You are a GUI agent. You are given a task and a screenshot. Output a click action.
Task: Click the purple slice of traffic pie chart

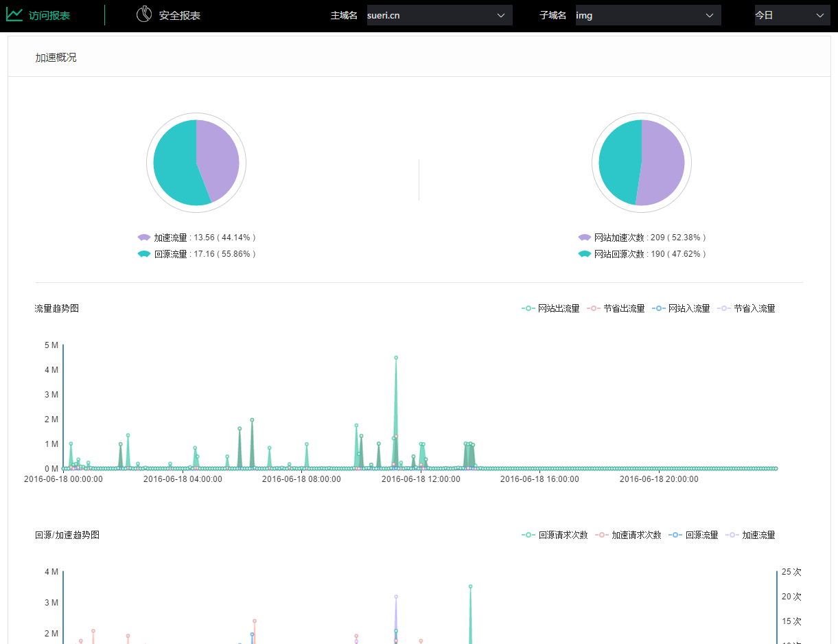pos(220,158)
